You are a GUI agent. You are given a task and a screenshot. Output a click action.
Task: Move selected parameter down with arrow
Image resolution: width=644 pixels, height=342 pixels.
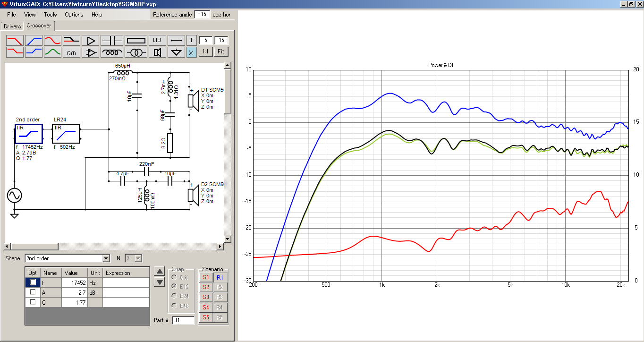[160, 282]
